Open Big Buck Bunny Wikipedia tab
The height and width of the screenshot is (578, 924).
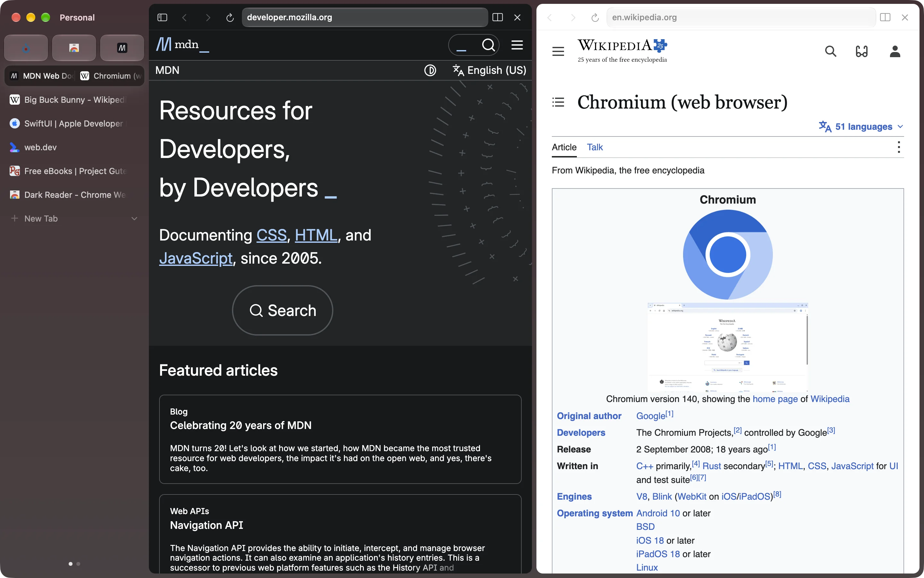[74, 100]
